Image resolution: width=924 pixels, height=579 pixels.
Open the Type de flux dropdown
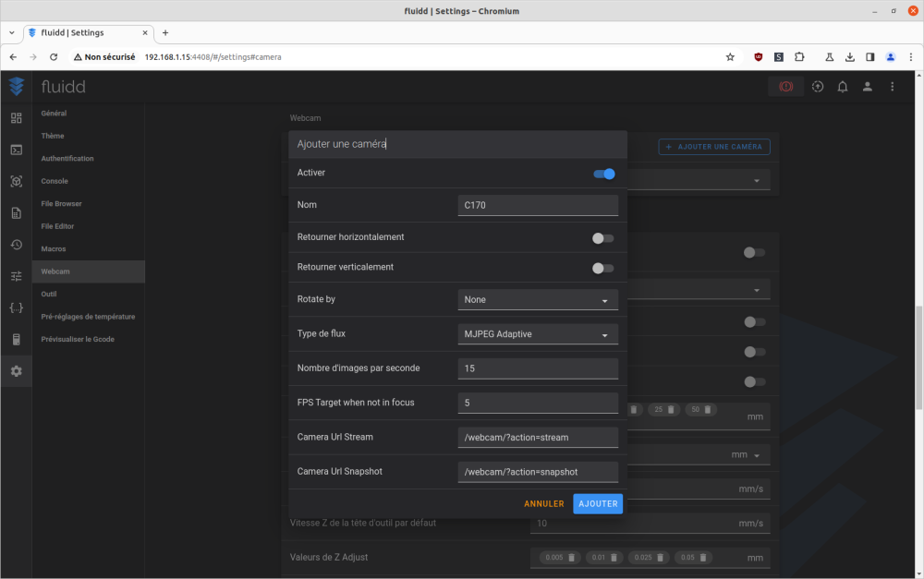click(x=538, y=334)
